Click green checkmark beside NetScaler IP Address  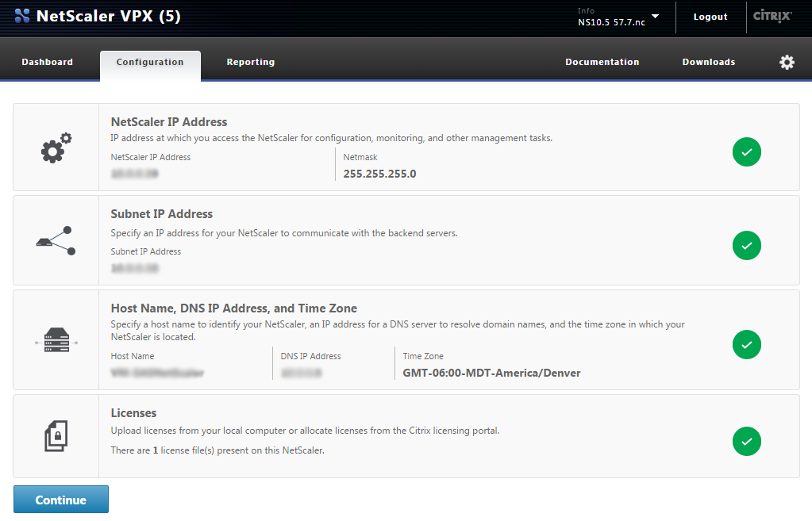click(x=746, y=152)
